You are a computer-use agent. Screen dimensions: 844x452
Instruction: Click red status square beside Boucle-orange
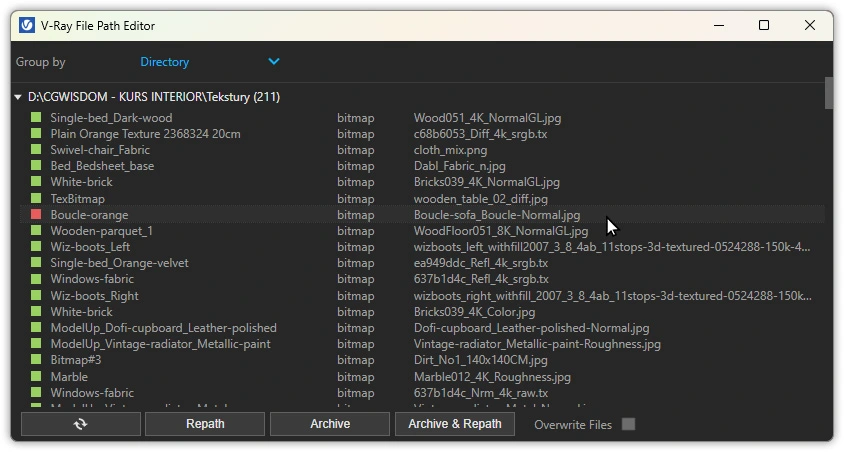pos(35,215)
